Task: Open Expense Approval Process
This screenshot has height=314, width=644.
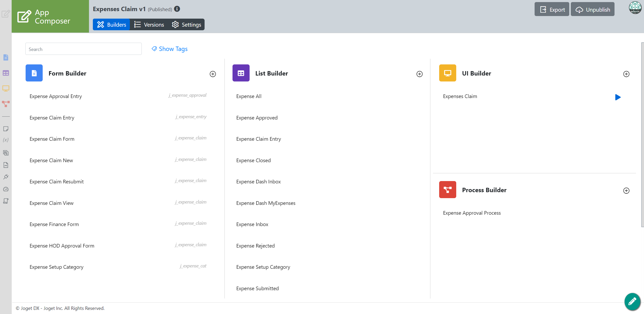Action: (472, 213)
